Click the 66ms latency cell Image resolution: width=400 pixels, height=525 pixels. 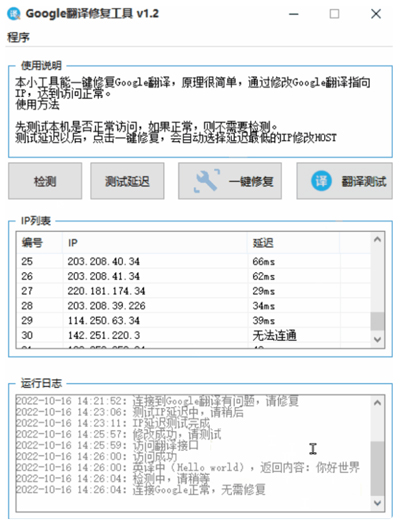pos(264,261)
